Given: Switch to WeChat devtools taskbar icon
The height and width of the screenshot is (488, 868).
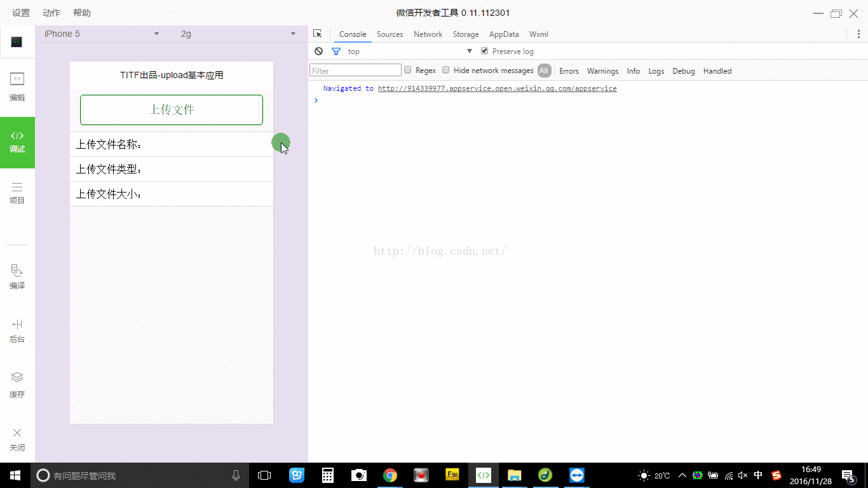Looking at the screenshot, I should coord(484,475).
